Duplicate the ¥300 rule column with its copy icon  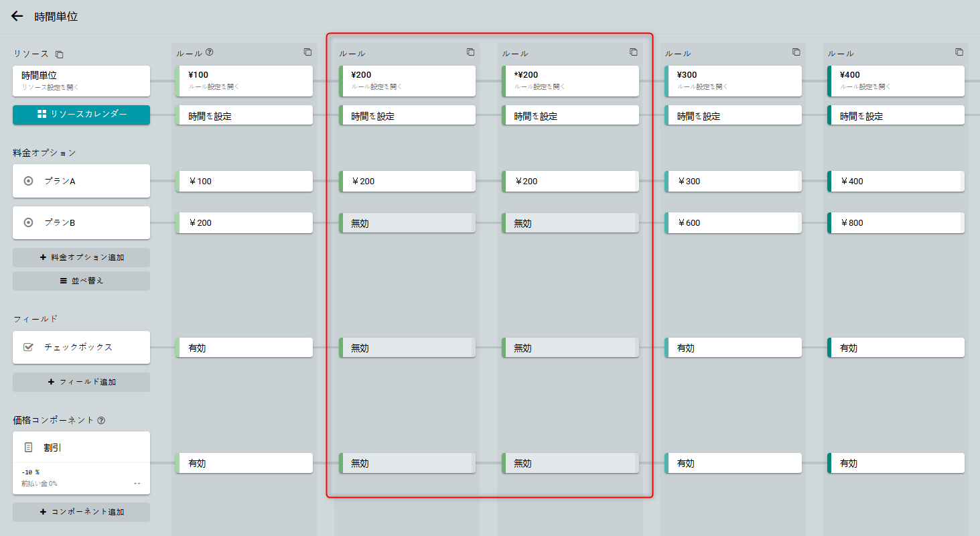click(x=796, y=52)
